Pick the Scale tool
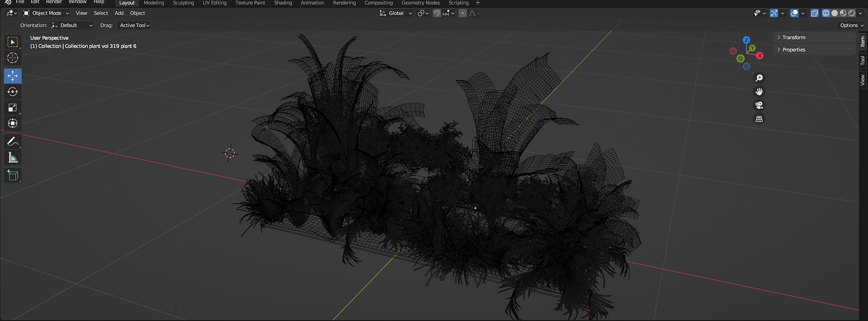This screenshot has width=868, height=321. pyautogui.click(x=13, y=108)
